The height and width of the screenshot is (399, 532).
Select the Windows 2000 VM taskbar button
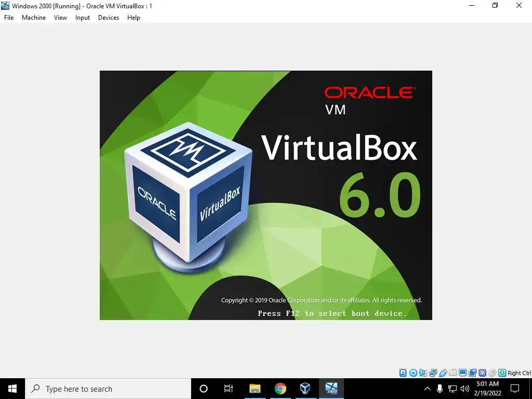331,389
